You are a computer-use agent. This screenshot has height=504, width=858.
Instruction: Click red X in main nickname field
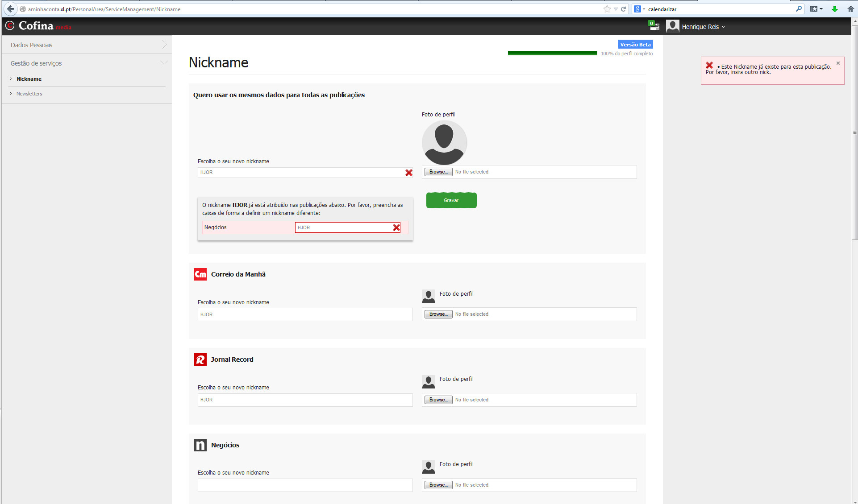pos(408,173)
